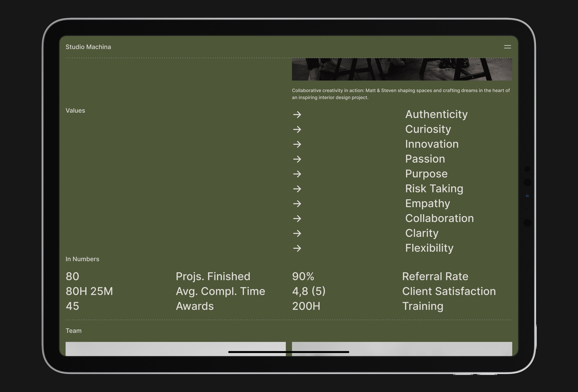Expand the In Numbers section
Image resolution: width=578 pixels, height=392 pixels.
82,259
